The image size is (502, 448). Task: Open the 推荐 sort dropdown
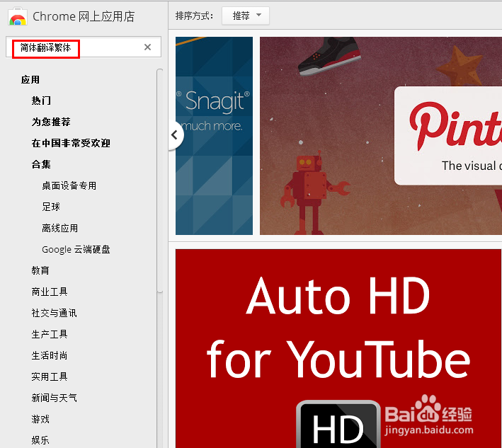point(246,16)
